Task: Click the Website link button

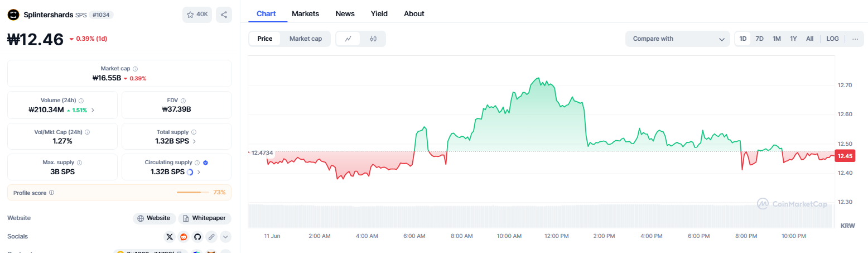Action: click(x=155, y=218)
